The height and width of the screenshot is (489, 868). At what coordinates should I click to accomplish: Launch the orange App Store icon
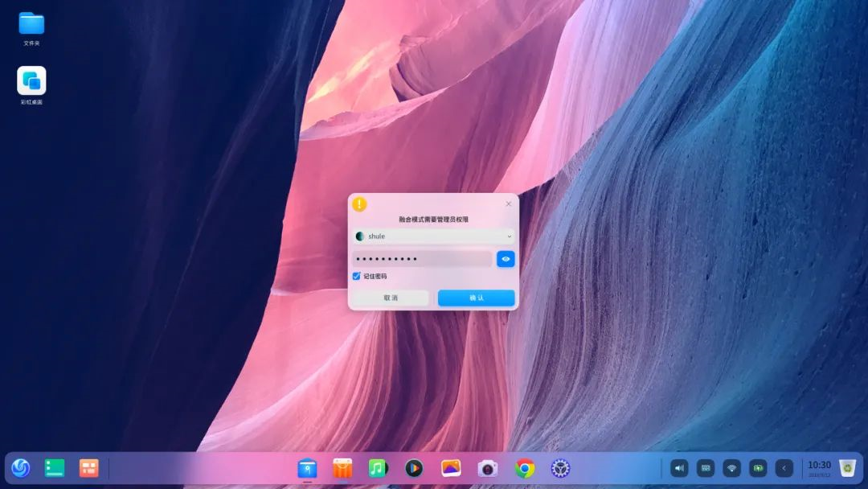pyautogui.click(x=342, y=469)
